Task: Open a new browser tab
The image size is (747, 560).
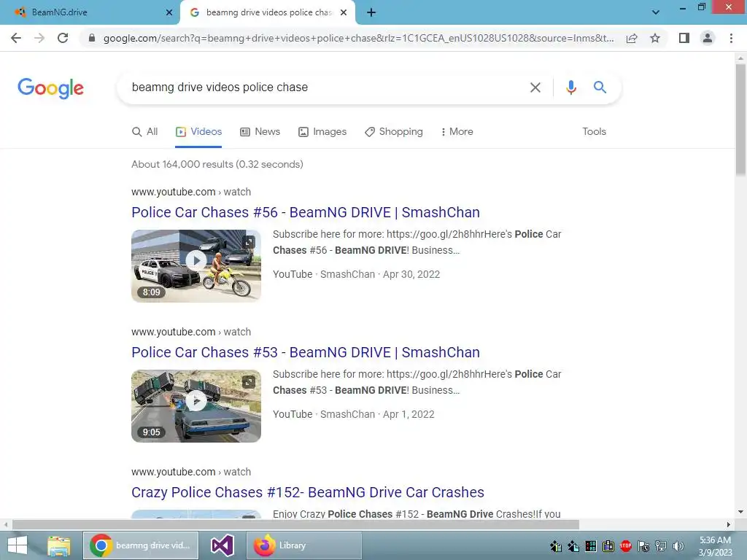Action: tap(371, 12)
